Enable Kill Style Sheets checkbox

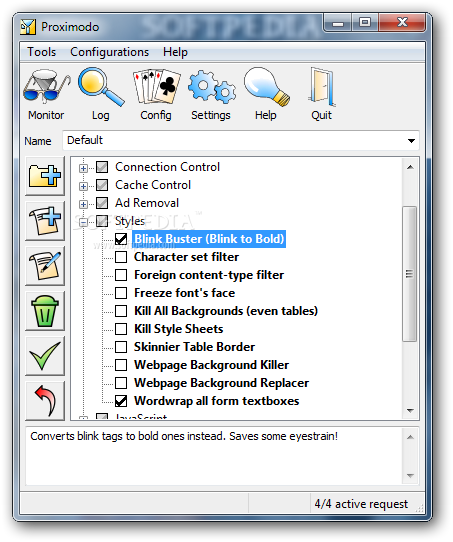[x=121, y=329]
